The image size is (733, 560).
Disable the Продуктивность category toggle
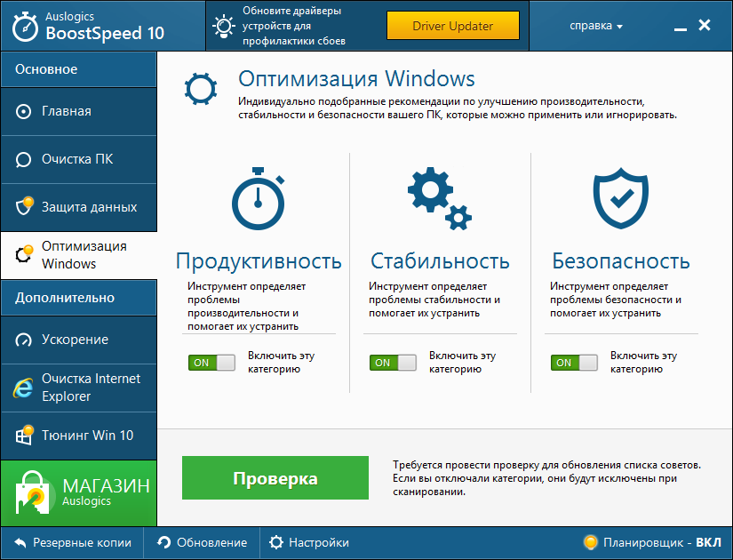click(211, 363)
